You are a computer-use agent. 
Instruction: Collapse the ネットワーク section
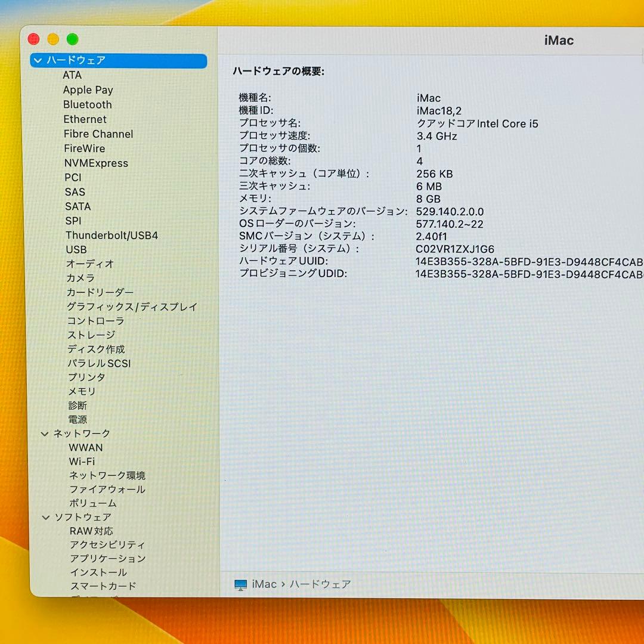[45, 434]
